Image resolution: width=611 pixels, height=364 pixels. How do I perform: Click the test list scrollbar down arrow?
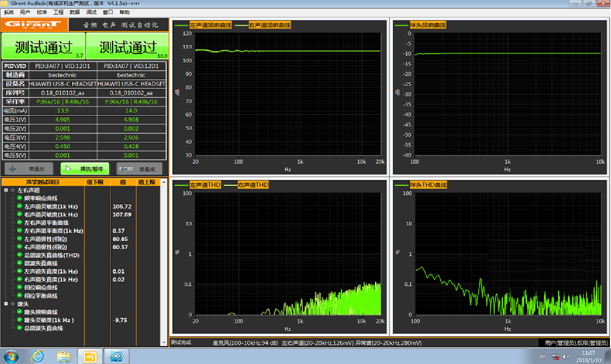coord(164,342)
